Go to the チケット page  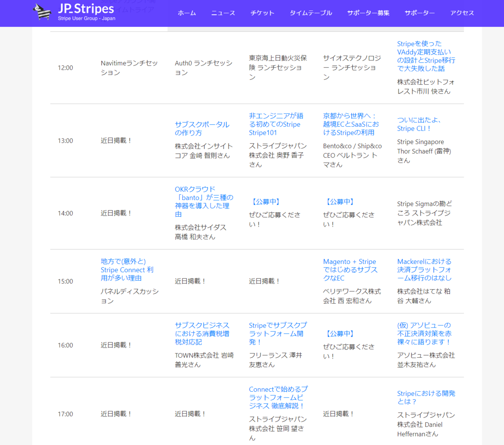coord(262,13)
